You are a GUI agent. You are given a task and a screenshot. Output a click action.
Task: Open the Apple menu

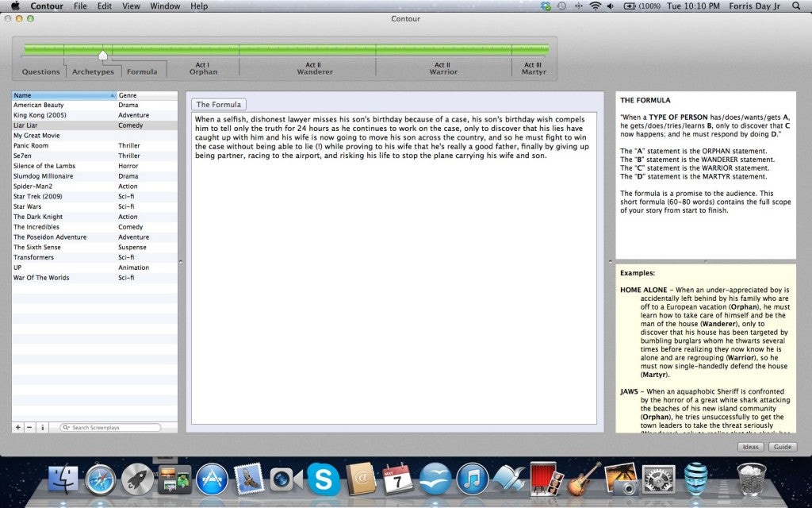pyautogui.click(x=15, y=6)
